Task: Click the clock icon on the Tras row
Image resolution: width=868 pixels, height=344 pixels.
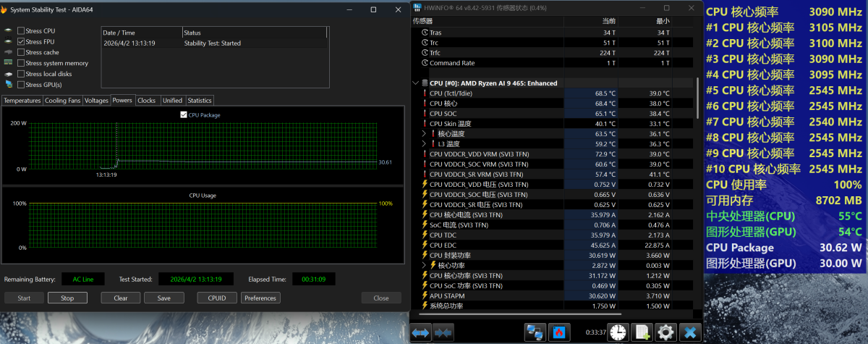Action: click(x=425, y=33)
